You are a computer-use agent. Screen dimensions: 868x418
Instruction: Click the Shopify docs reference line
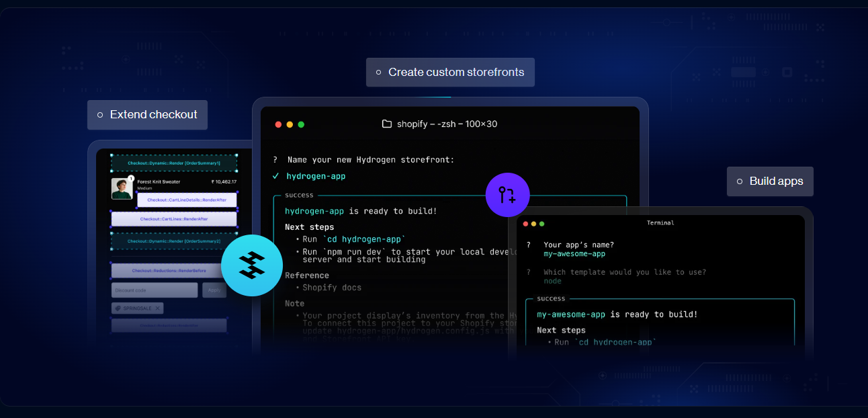(332, 288)
